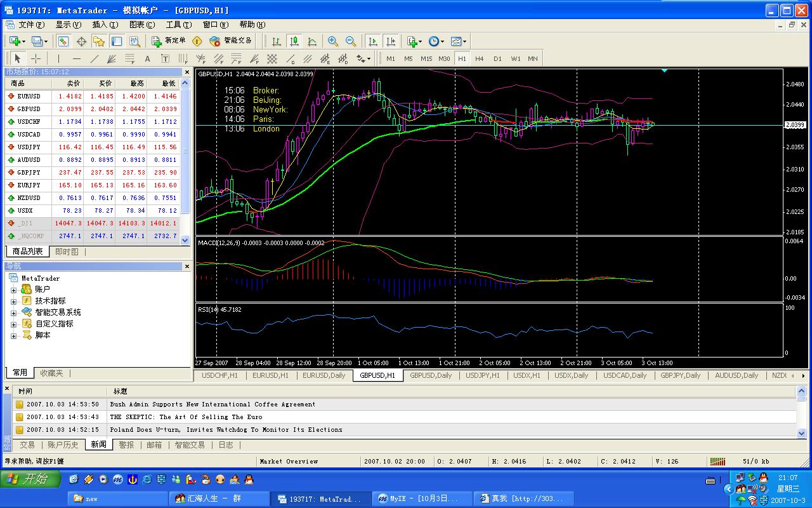Image resolution: width=812 pixels, height=508 pixels.
Task: Expand the 技术指标 tree node
Action: tap(13, 301)
